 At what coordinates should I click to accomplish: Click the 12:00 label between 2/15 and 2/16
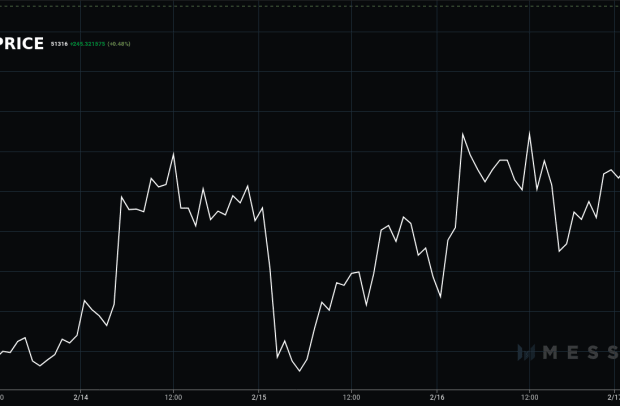351,397
